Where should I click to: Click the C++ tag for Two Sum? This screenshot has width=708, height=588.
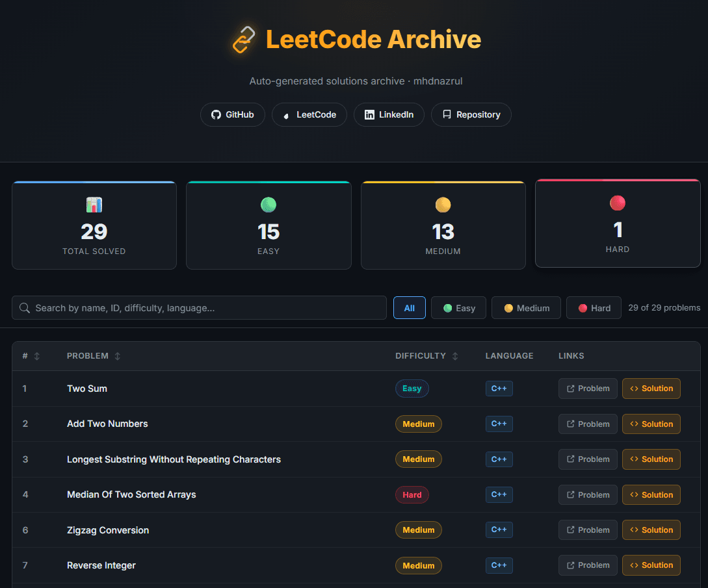point(499,389)
